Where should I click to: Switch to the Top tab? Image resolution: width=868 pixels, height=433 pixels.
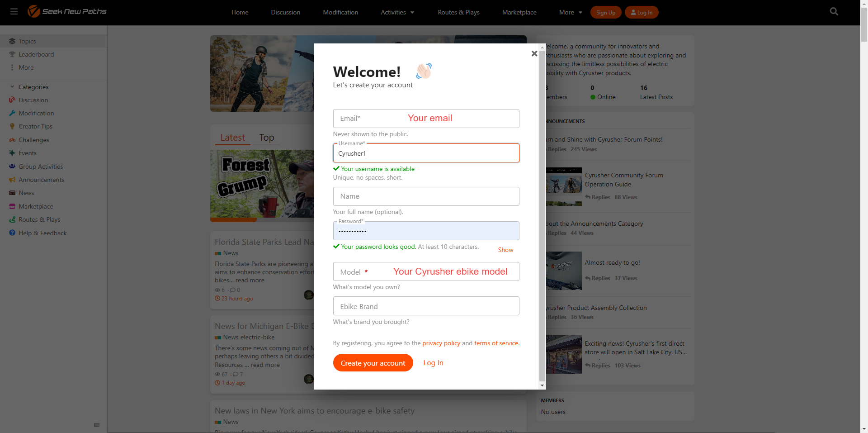[266, 138]
